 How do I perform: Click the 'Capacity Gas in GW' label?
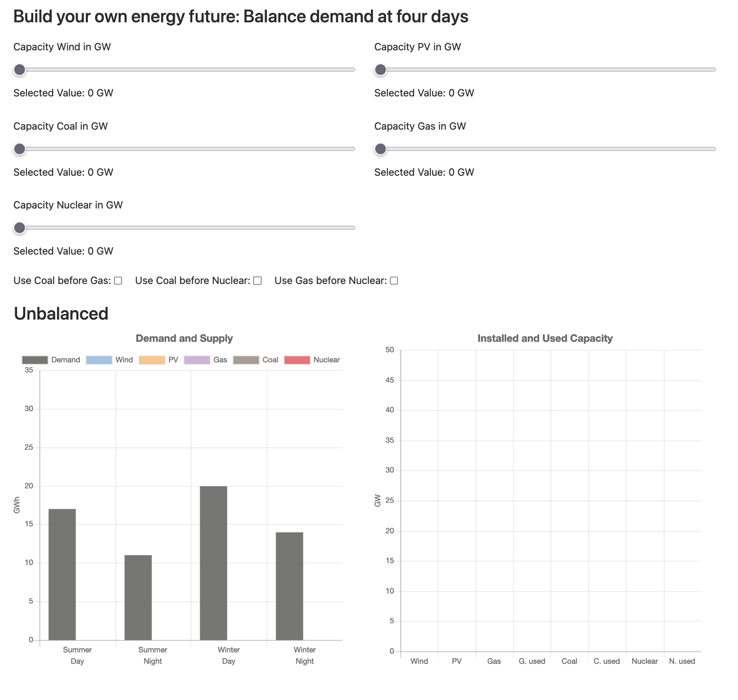coord(420,126)
